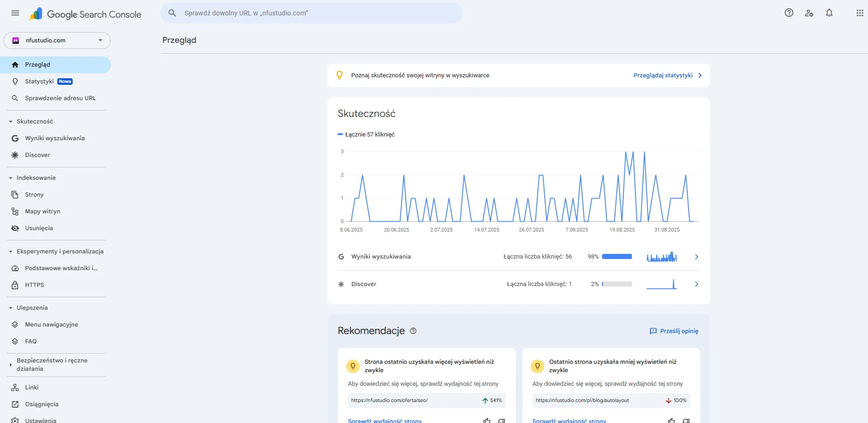Click Prześlij opinię in Rekomendacje
This screenshot has height=423, width=868.
(x=673, y=331)
